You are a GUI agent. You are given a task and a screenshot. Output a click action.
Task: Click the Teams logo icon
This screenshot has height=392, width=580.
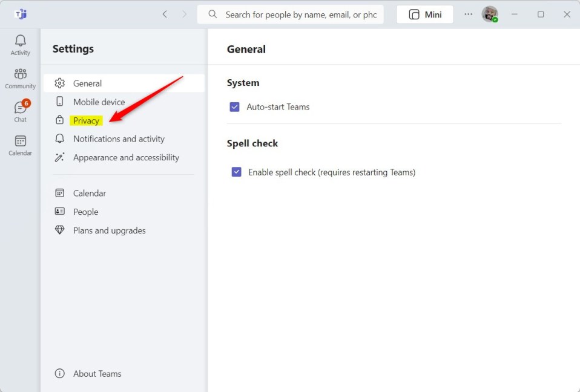(x=21, y=15)
